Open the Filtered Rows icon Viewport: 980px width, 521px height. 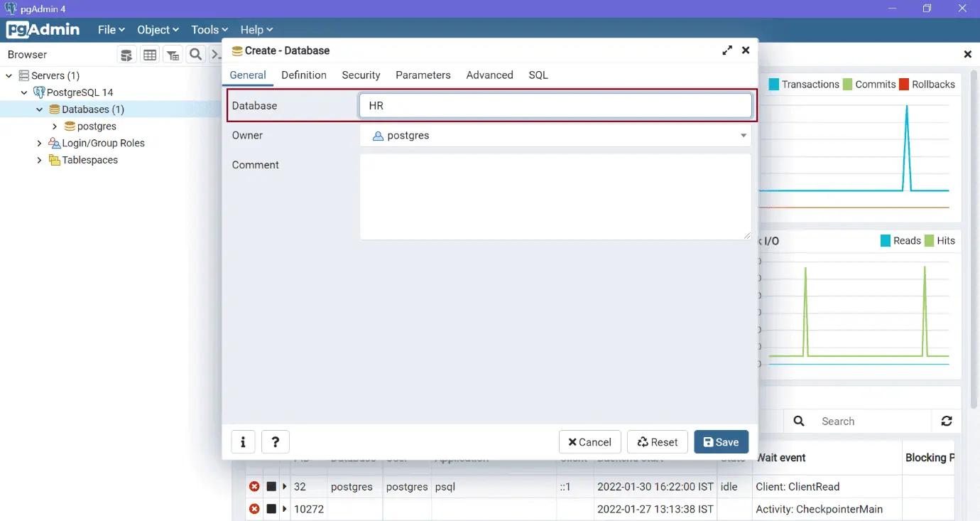point(173,54)
